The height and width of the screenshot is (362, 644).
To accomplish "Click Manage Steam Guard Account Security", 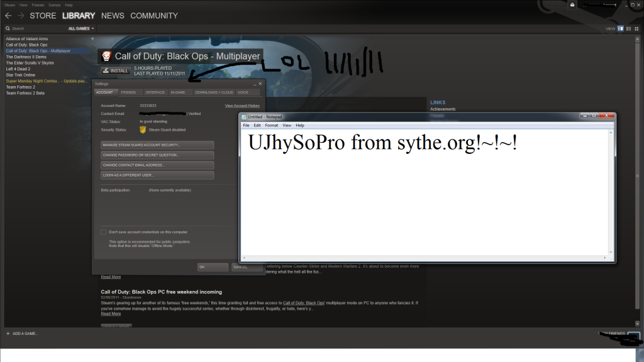I will (x=157, y=145).
